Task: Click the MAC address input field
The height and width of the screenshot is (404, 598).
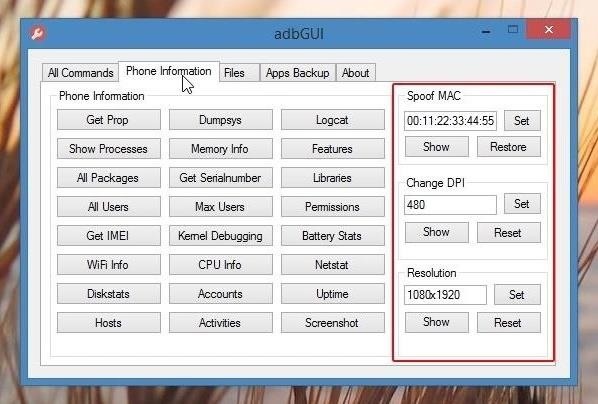Action: click(x=450, y=121)
